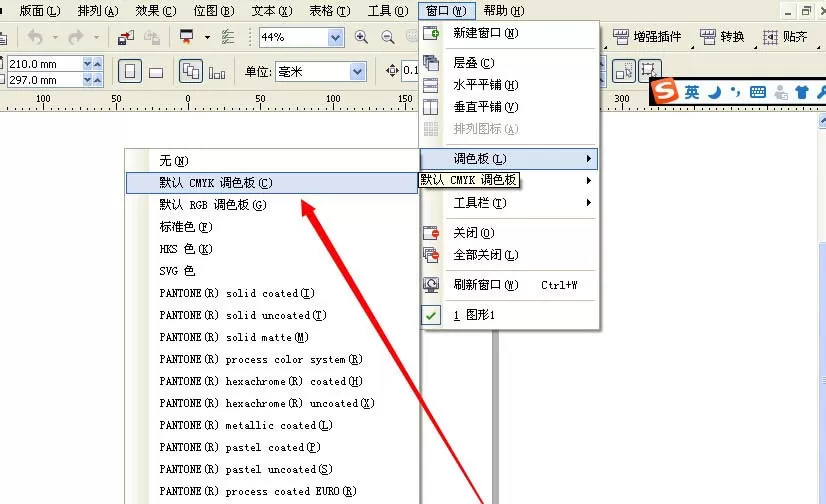Open the Sogou soft keyboard icon

758,93
